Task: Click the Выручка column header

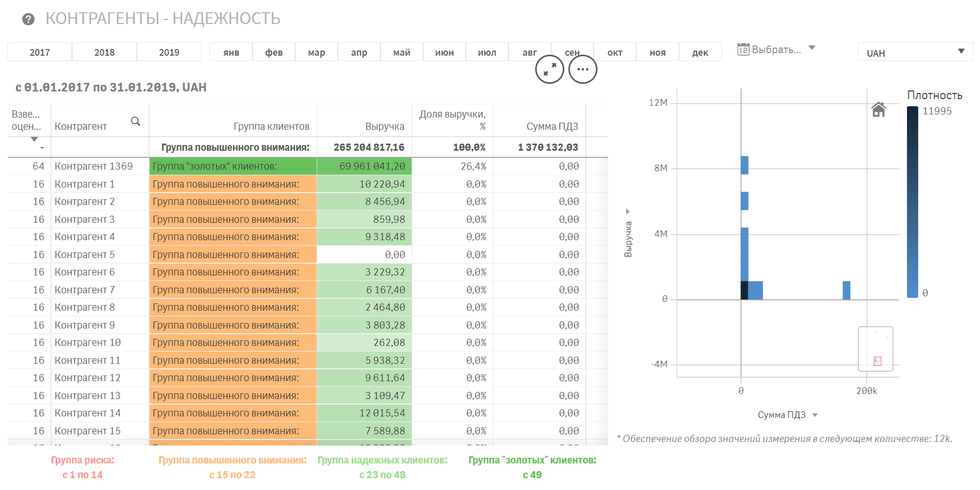Action: click(385, 126)
